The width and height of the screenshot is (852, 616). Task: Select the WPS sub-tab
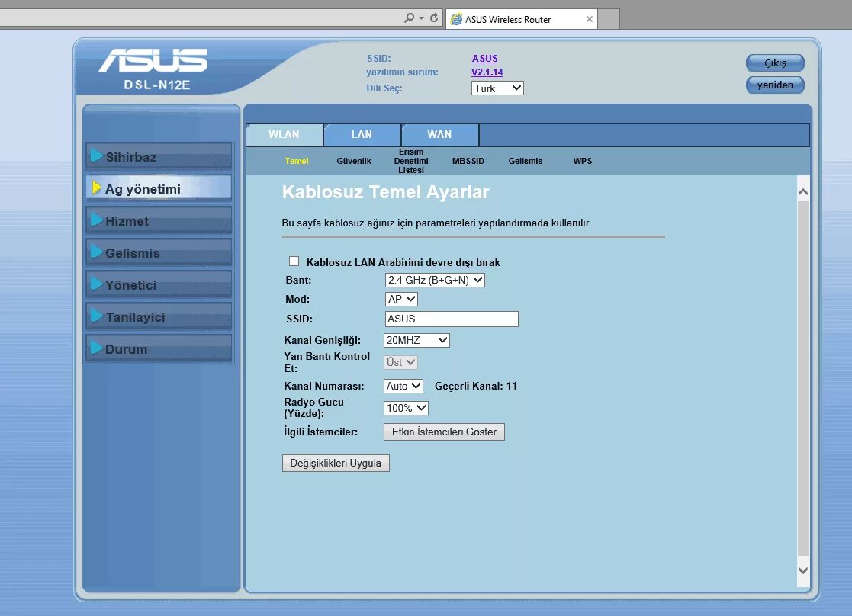click(x=583, y=161)
